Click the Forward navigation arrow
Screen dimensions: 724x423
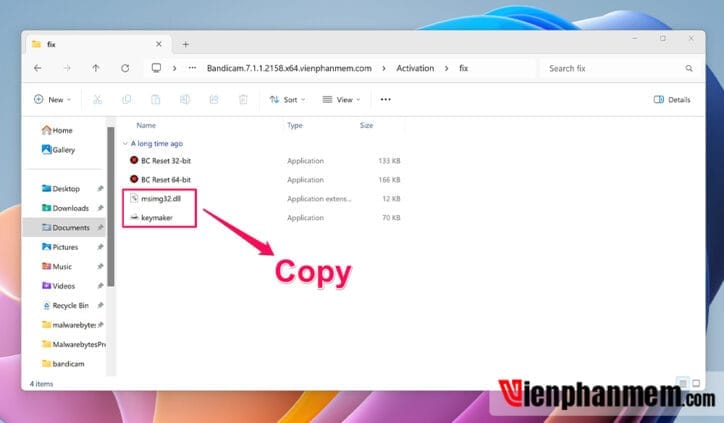pos(67,68)
